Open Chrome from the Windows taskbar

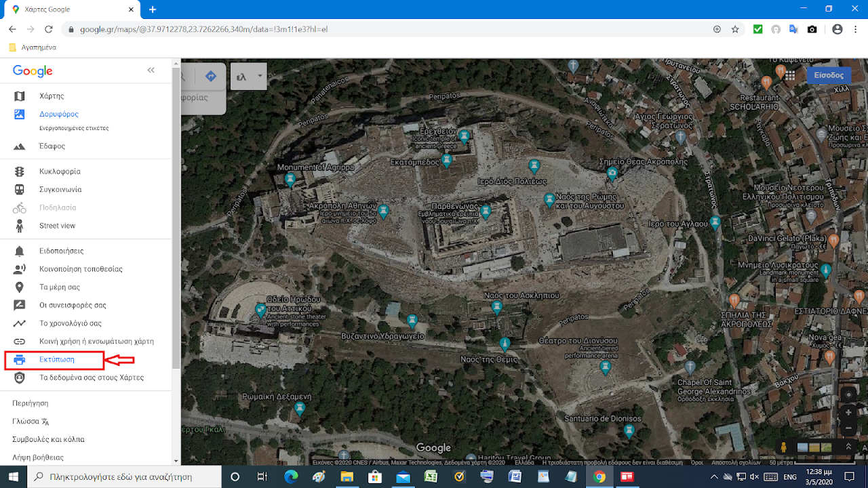tap(599, 476)
